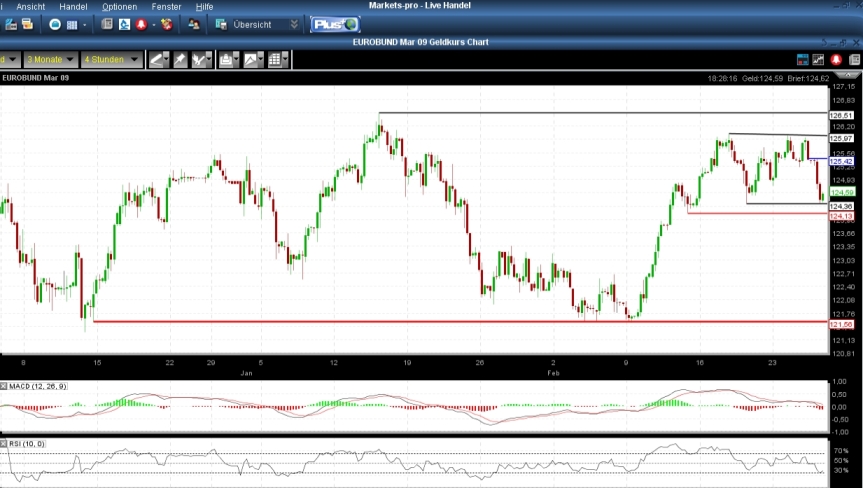Click the red alarm bell in main toolbar
863x488 pixels.
(141, 25)
